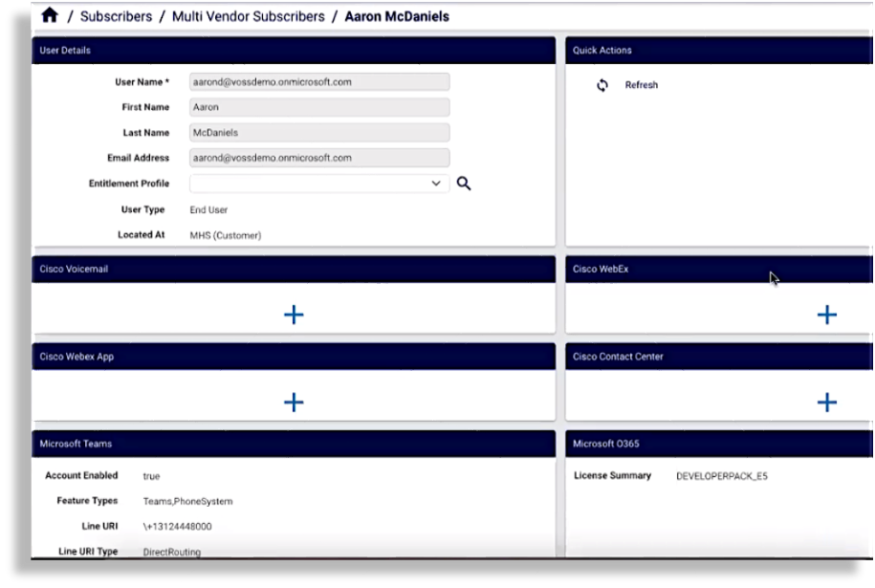Add Cisco Webex App with plus icon

pos(294,402)
